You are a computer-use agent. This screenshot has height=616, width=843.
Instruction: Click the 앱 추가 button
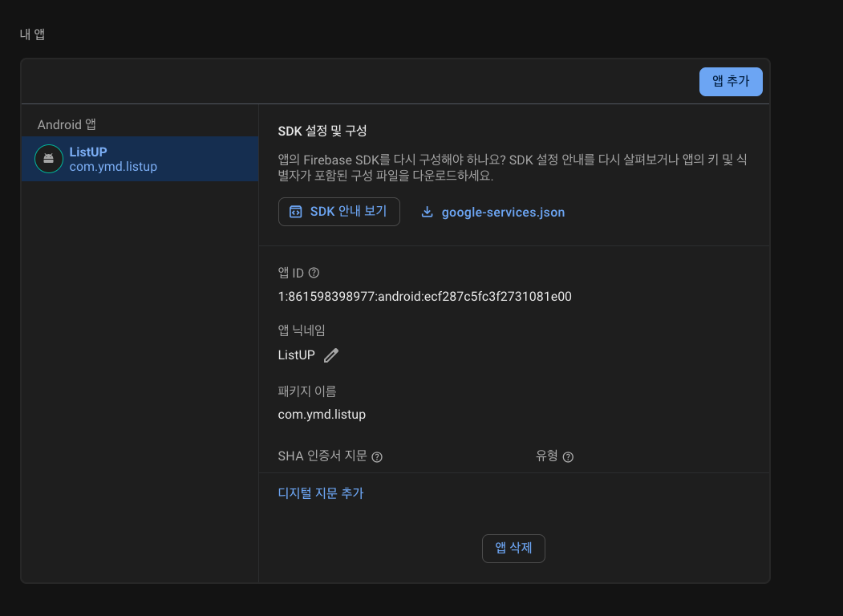tap(731, 82)
